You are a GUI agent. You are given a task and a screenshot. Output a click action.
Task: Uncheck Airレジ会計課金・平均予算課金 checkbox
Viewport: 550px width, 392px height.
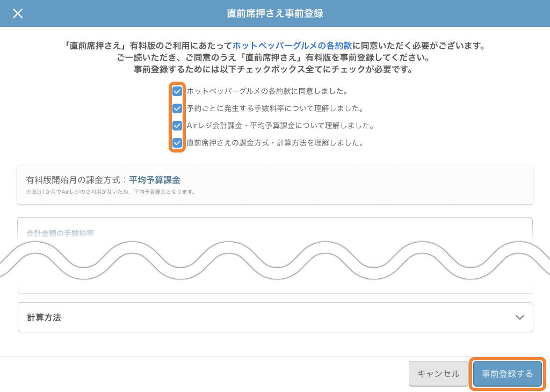pyautogui.click(x=176, y=126)
